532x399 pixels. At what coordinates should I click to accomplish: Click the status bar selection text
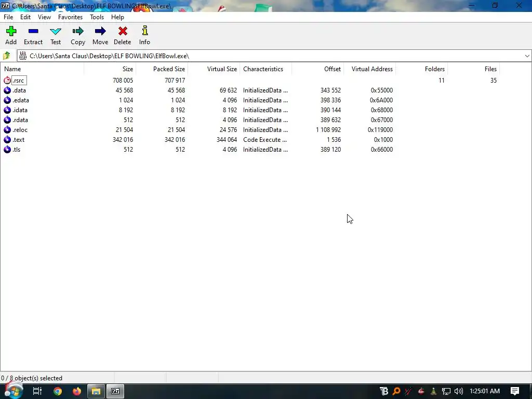point(32,378)
